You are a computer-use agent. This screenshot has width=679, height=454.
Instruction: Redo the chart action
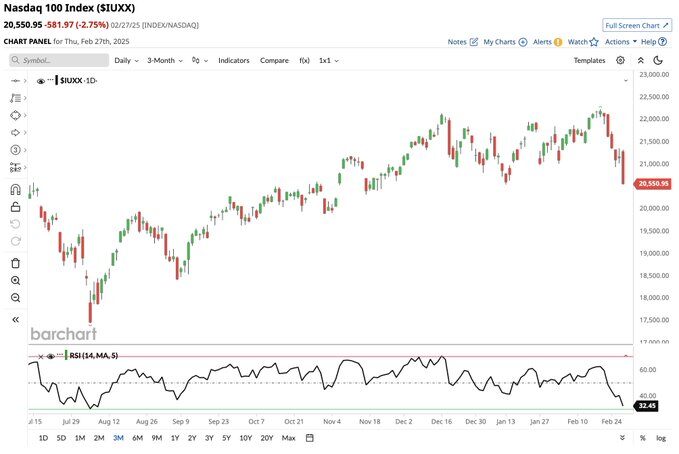(16, 241)
